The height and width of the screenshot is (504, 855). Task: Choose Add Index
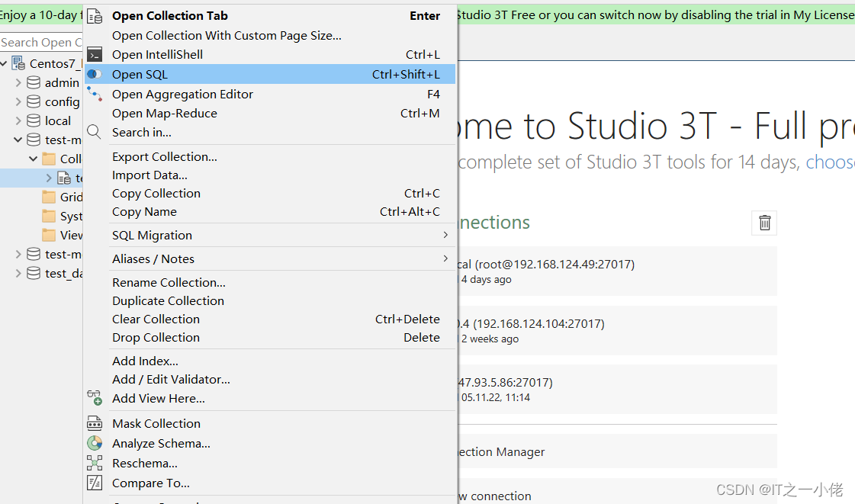[x=271, y=361]
